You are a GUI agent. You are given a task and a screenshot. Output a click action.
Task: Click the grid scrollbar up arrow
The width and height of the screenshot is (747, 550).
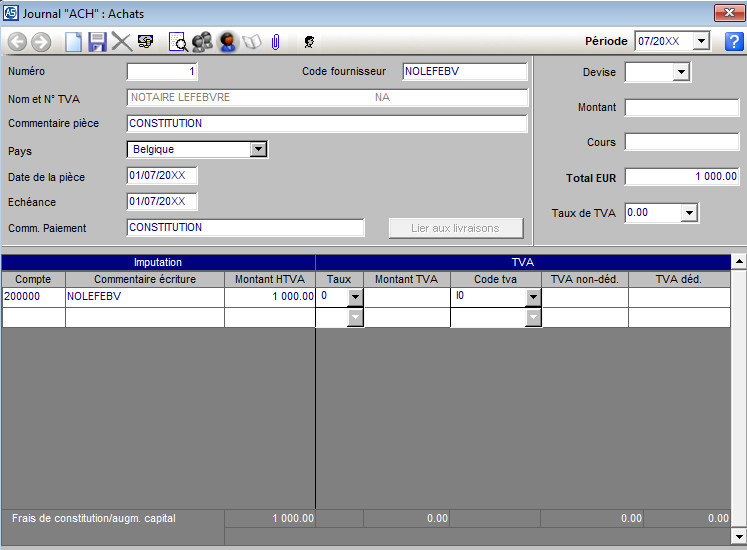pyautogui.click(x=739, y=262)
